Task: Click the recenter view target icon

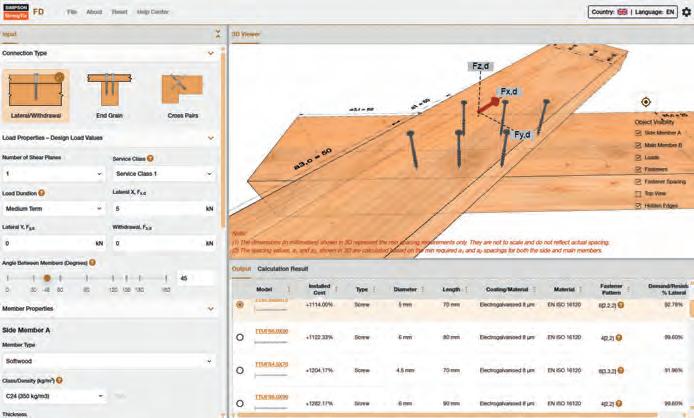Action: click(x=646, y=102)
